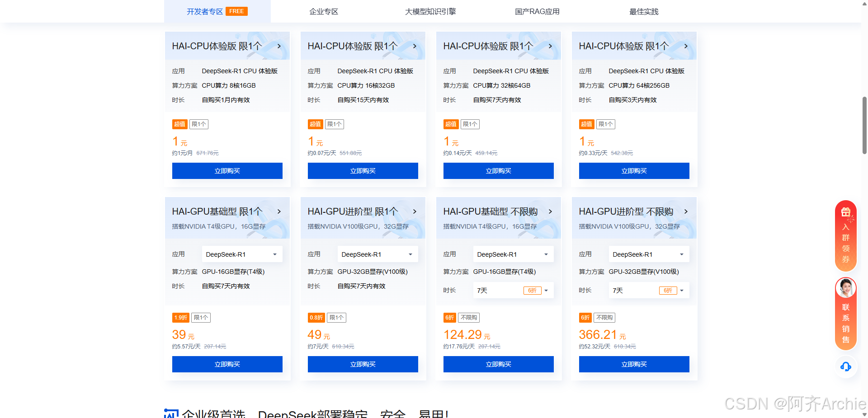868x418 pixels.
Task: Buy the 32核64GB CPU plan with 立即购买
Action: click(499, 171)
